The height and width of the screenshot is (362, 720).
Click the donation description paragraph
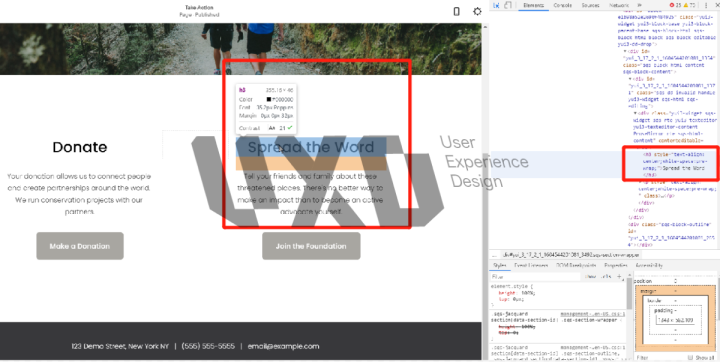click(79, 194)
